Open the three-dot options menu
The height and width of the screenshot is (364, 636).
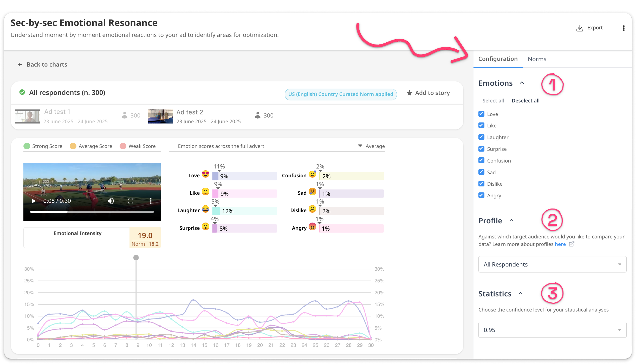click(x=624, y=28)
